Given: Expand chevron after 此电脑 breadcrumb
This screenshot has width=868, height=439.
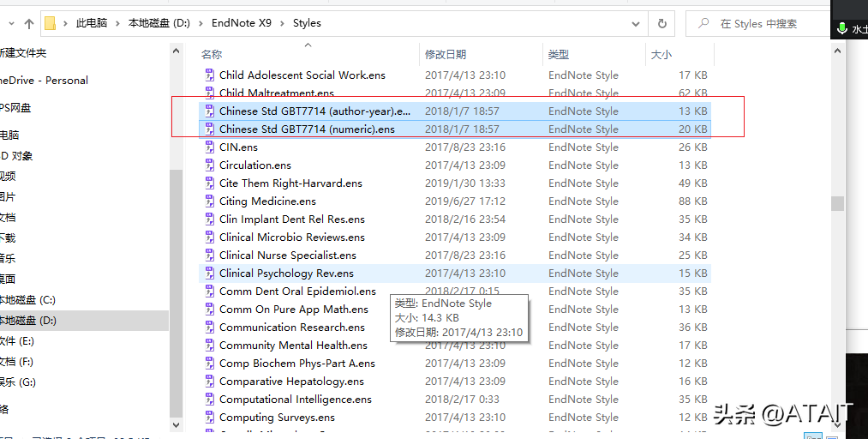Looking at the screenshot, I should coord(118,23).
